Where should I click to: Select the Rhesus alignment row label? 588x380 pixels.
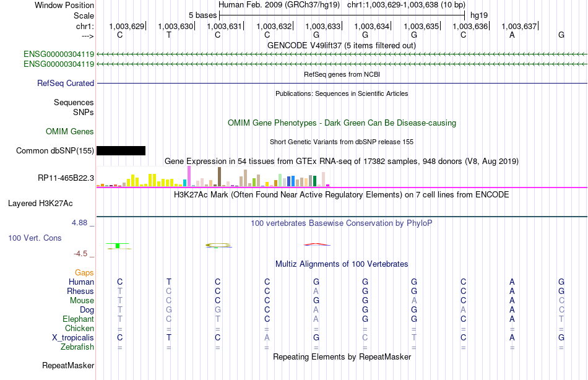(80, 291)
